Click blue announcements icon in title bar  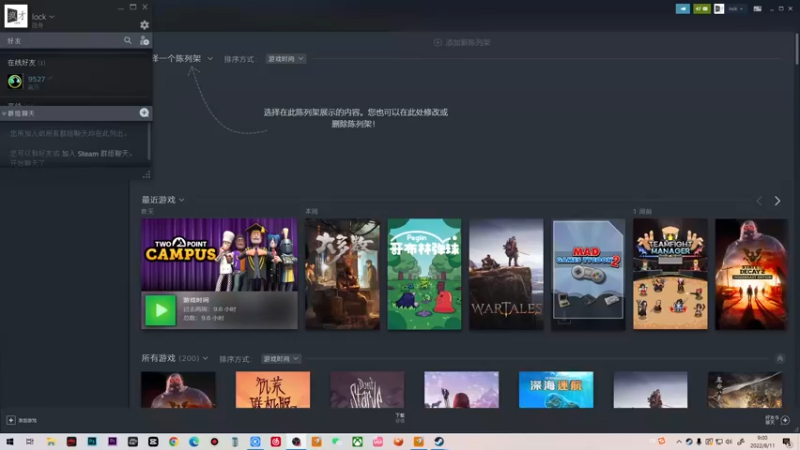pos(683,9)
